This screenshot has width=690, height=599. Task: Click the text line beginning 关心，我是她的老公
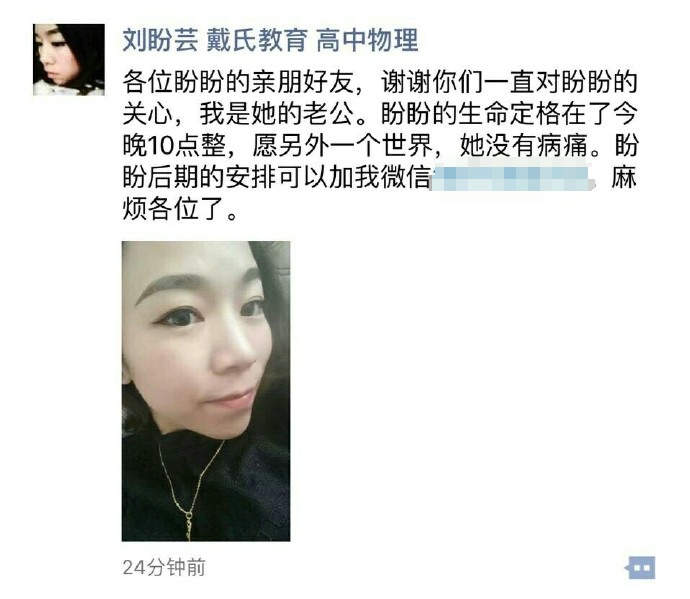(380, 114)
